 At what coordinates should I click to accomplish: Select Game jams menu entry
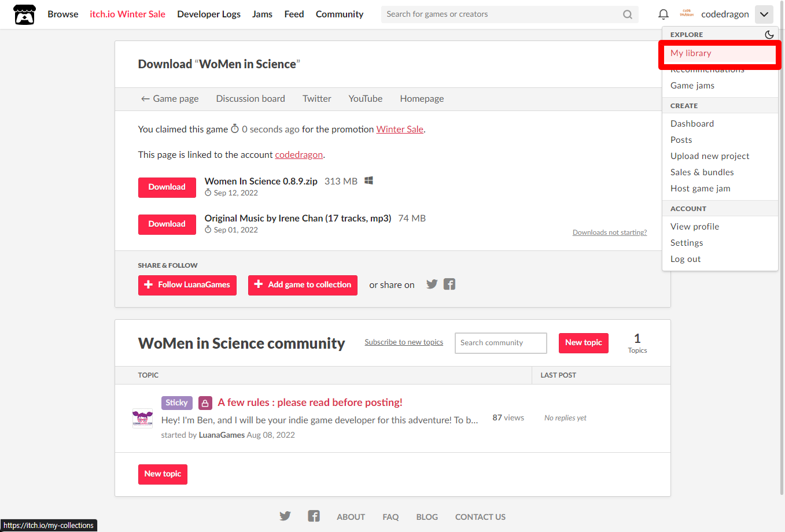[x=720, y=86]
